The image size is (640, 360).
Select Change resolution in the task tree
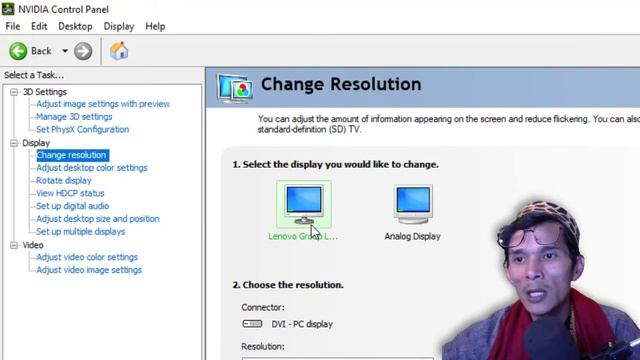[73, 155]
